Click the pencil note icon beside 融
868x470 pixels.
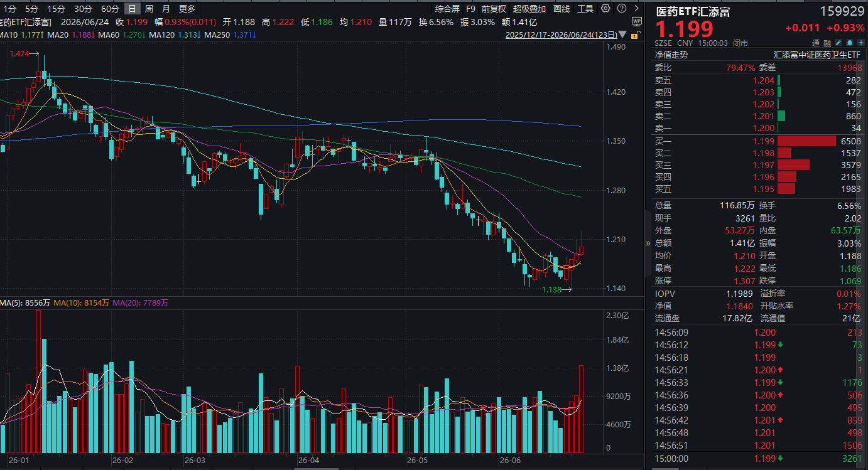click(x=838, y=43)
